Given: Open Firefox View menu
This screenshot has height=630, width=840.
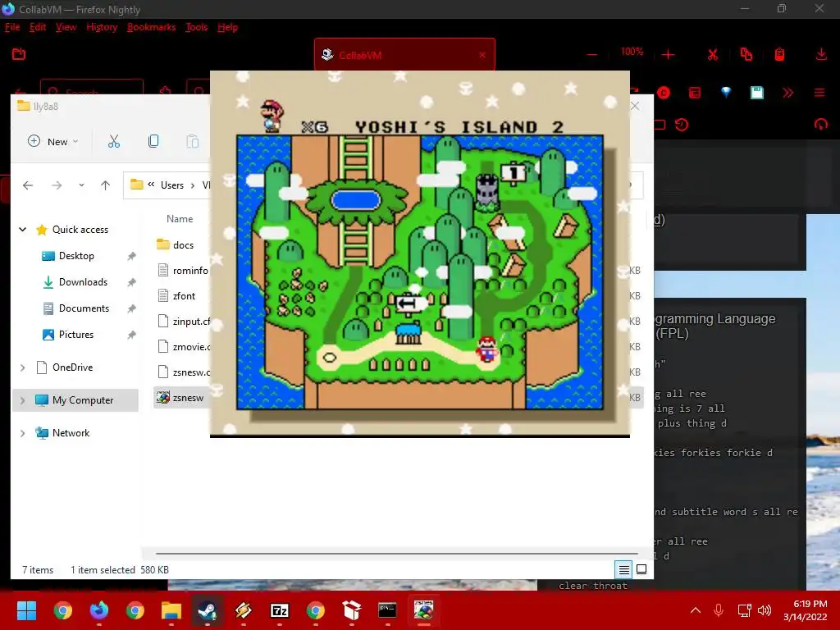Looking at the screenshot, I should click(66, 27).
